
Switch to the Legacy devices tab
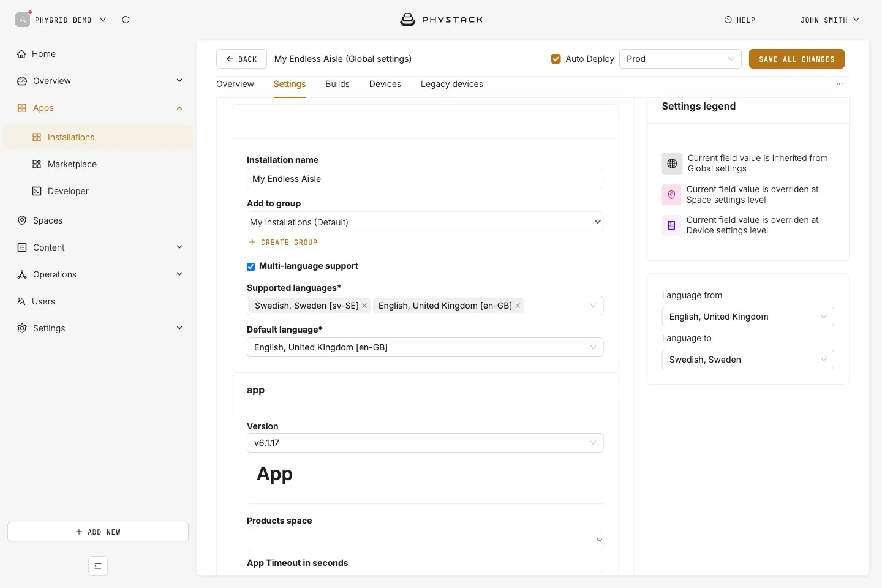[x=452, y=84]
